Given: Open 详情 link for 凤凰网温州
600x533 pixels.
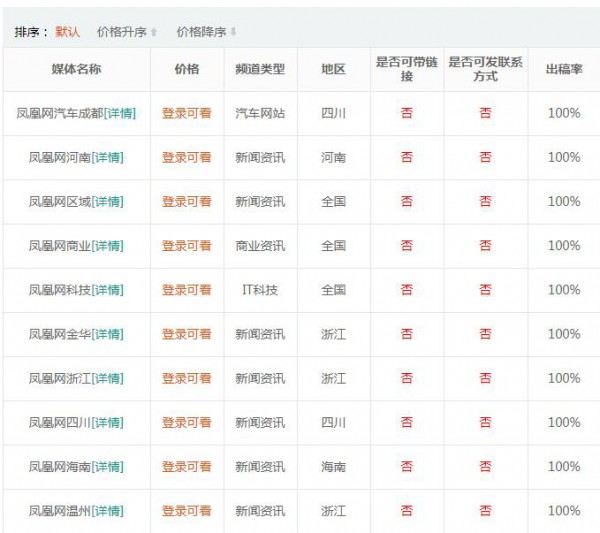Looking at the screenshot, I should (107, 511).
